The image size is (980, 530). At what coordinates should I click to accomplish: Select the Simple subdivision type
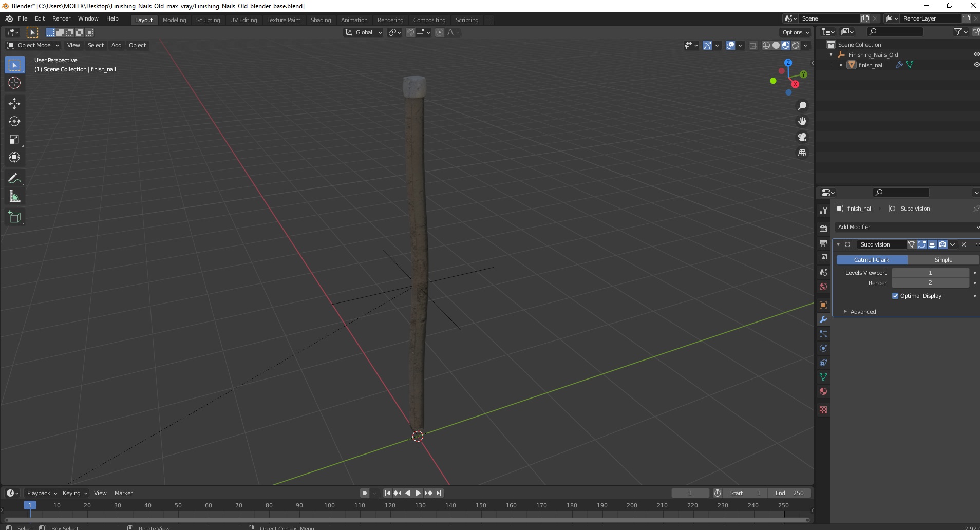(x=944, y=260)
